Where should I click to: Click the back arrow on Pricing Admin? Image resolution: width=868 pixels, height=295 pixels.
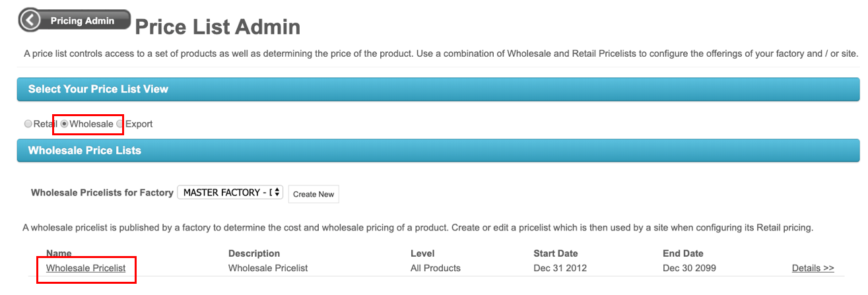(30, 20)
